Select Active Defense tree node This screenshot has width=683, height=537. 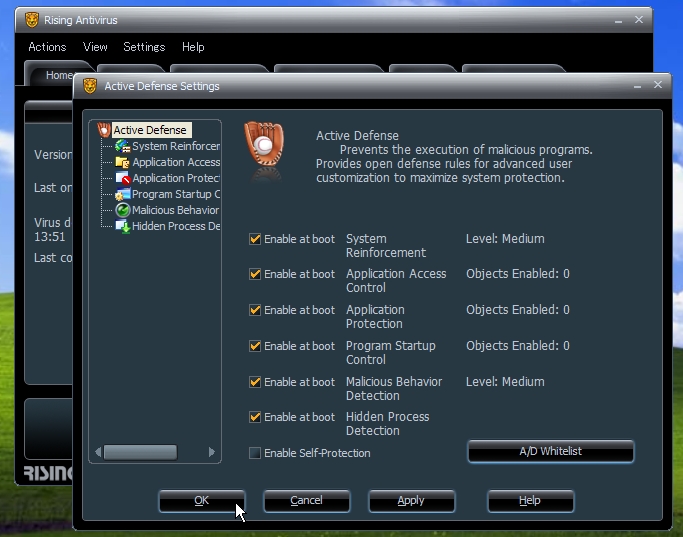150,130
